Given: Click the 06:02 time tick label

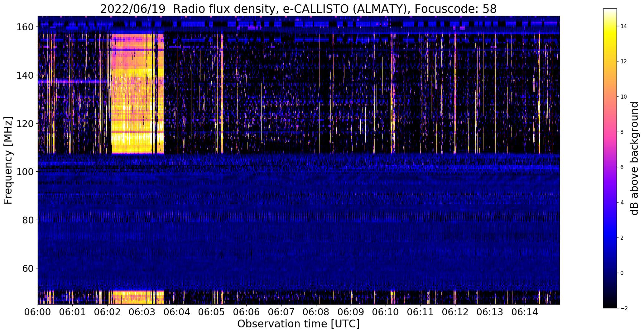Looking at the screenshot, I should pos(108,312).
